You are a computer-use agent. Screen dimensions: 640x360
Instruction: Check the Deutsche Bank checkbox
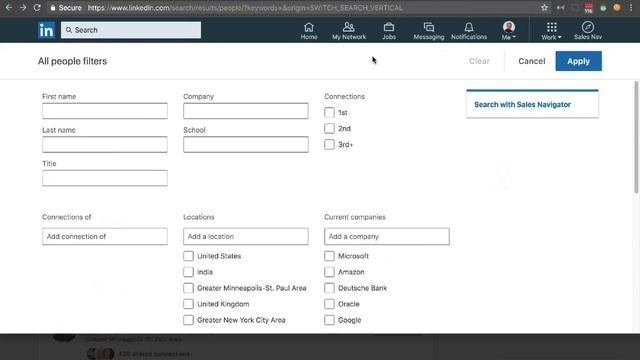coord(329,288)
